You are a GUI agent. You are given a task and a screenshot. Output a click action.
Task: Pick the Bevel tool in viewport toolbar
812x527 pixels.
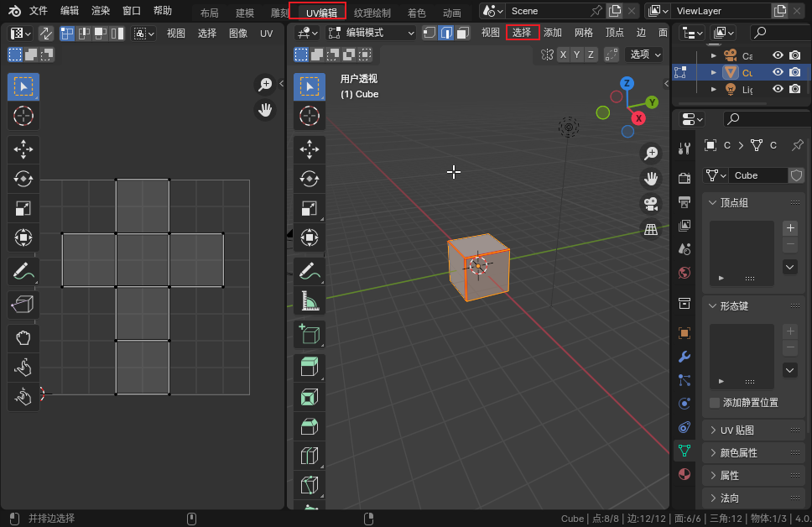point(310,426)
